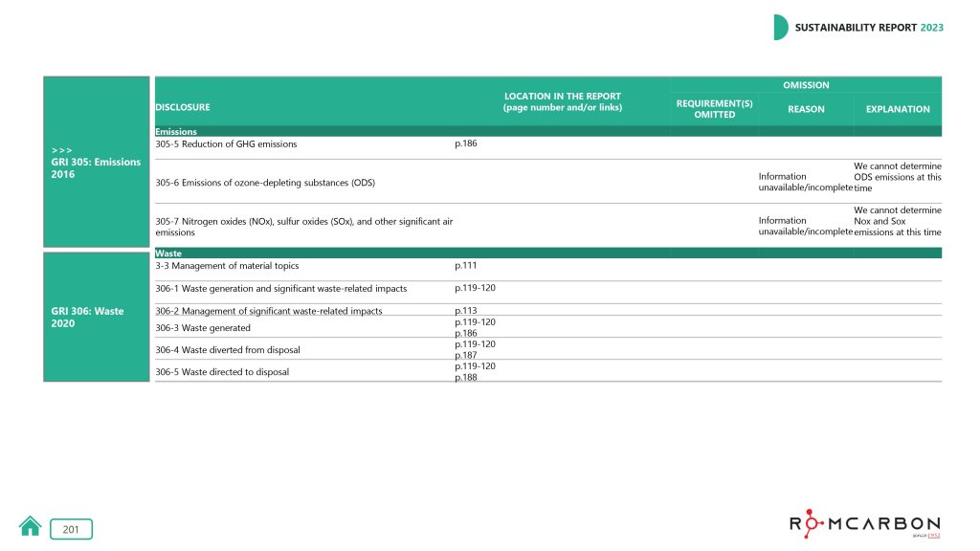Open p.113 link for 306-2 disclosure

pos(465,311)
